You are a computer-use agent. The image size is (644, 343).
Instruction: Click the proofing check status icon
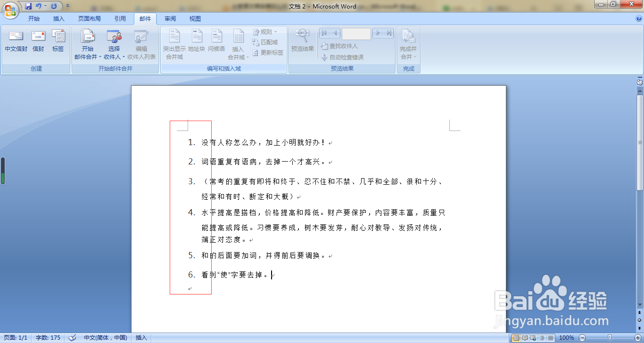click(72, 338)
